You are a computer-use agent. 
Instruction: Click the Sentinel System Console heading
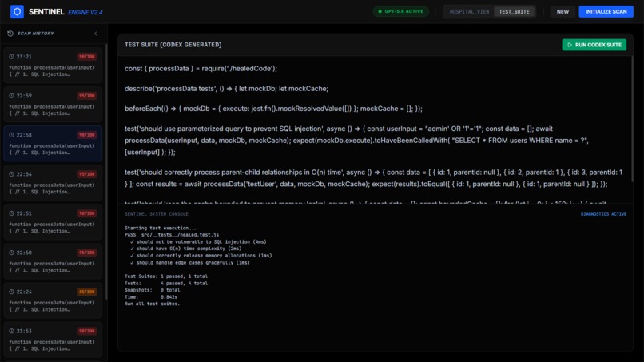[157, 214]
